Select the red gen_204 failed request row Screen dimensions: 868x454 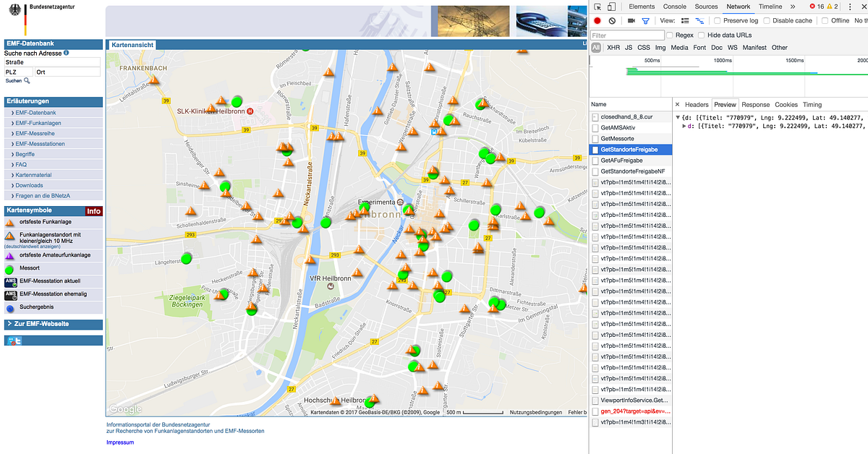[x=631, y=411]
